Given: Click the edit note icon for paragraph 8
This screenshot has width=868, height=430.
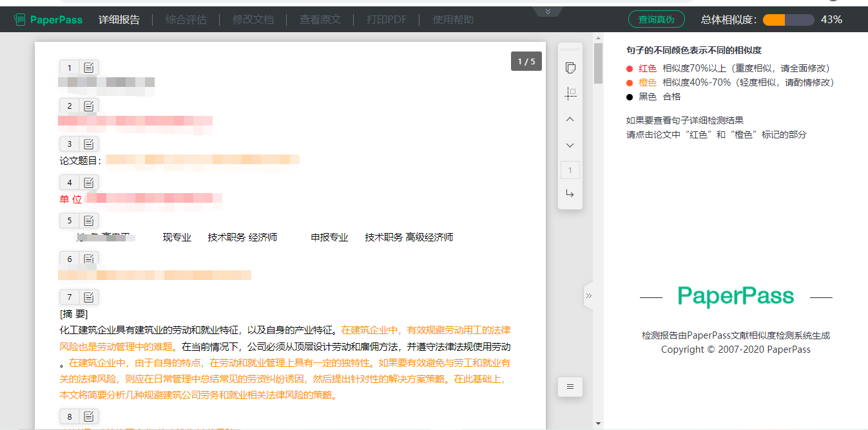Looking at the screenshot, I should [89, 416].
